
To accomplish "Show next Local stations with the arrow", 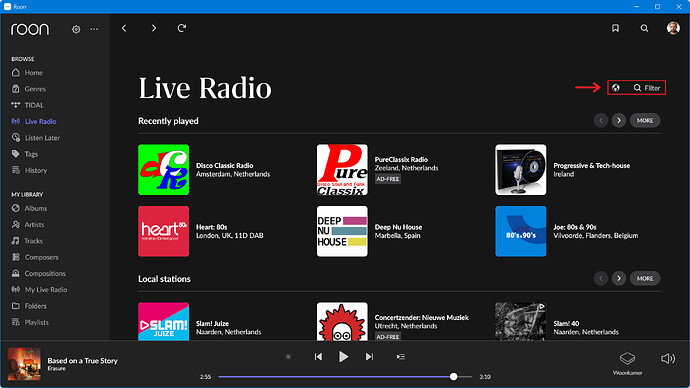I will point(619,278).
